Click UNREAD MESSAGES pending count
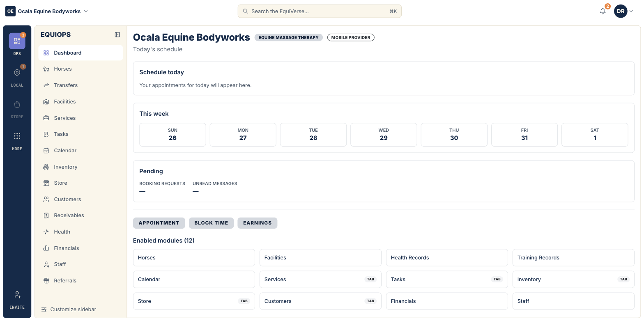Image resolution: width=644 pixels, height=321 pixels. click(215, 187)
